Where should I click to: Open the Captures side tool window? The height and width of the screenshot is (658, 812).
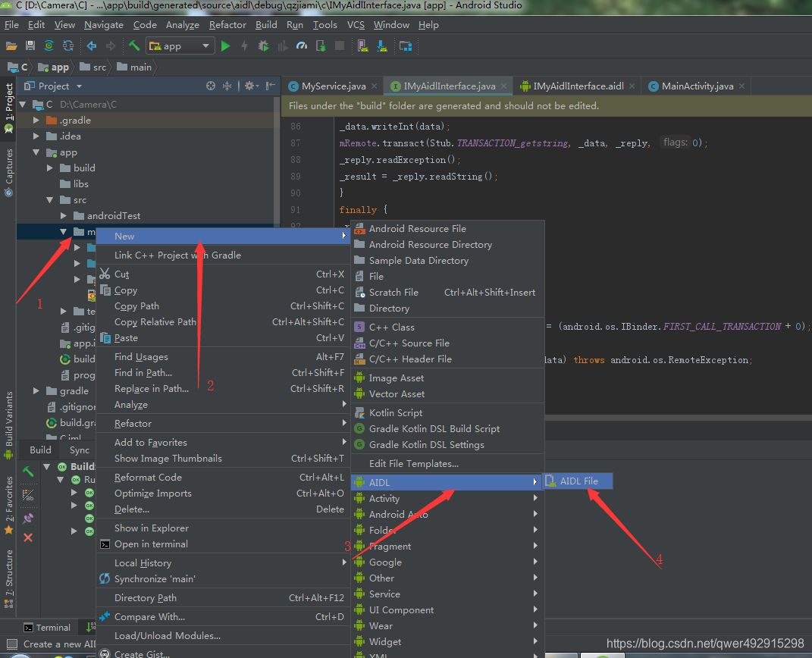[x=8, y=172]
